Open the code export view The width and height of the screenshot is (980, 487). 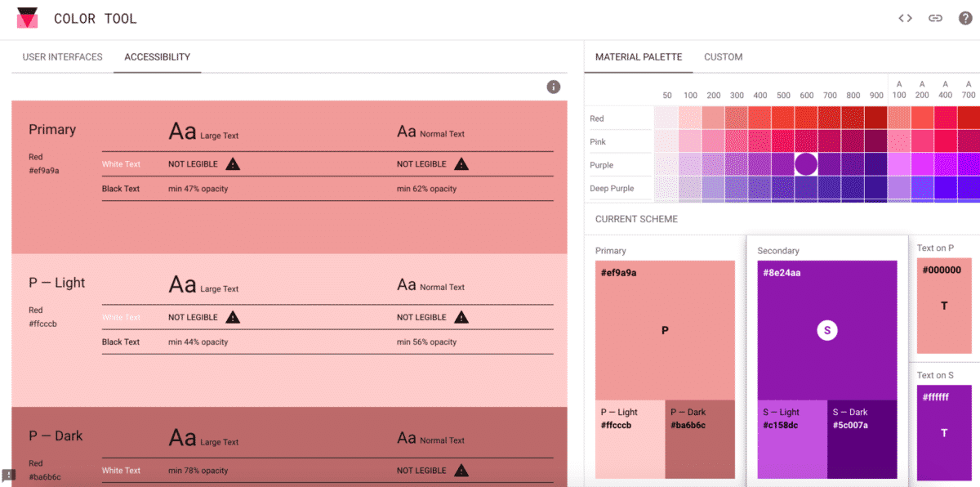point(905,17)
